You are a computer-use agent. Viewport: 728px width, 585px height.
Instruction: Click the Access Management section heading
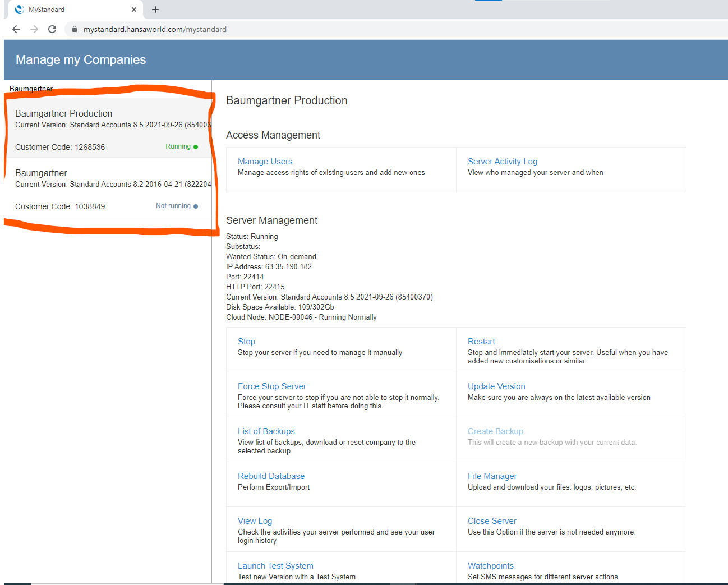pos(273,135)
